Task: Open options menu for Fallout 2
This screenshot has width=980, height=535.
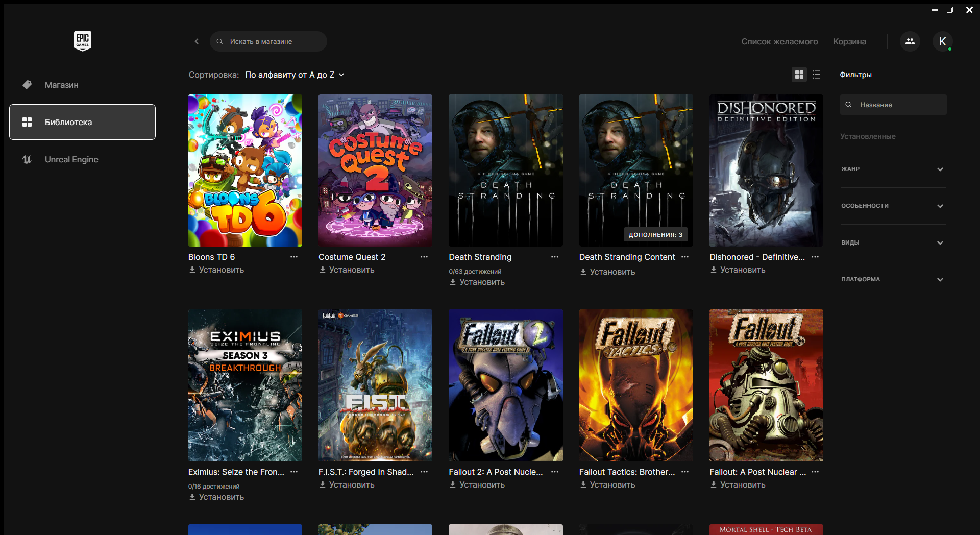Action: pyautogui.click(x=555, y=472)
